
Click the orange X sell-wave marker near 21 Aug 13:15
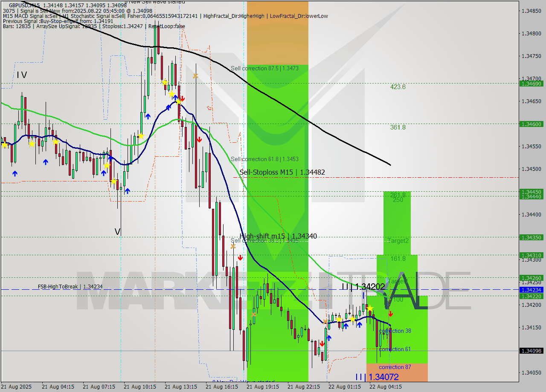tap(195, 75)
